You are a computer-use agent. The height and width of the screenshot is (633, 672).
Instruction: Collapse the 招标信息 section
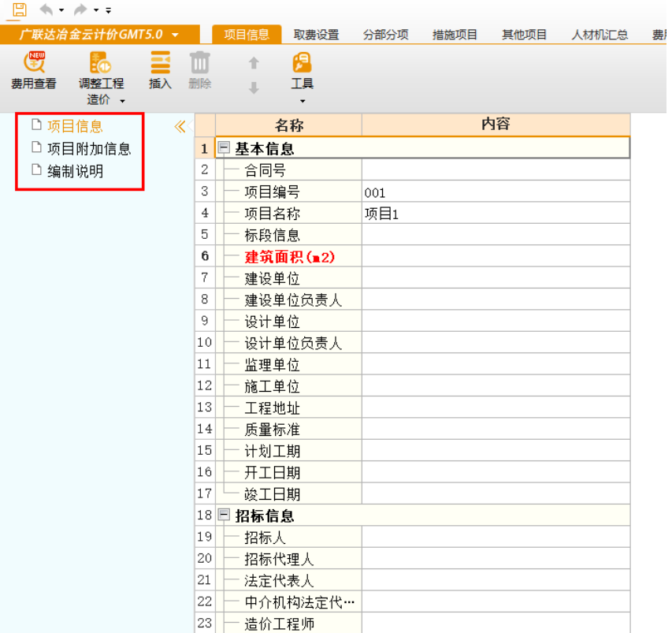(x=225, y=516)
